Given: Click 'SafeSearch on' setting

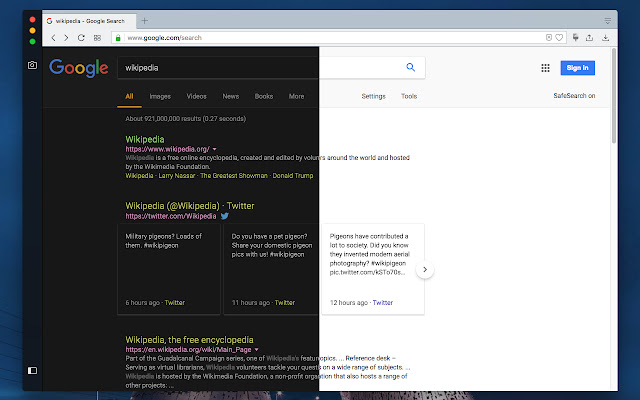Looking at the screenshot, I should pyautogui.click(x=574, y=96).
